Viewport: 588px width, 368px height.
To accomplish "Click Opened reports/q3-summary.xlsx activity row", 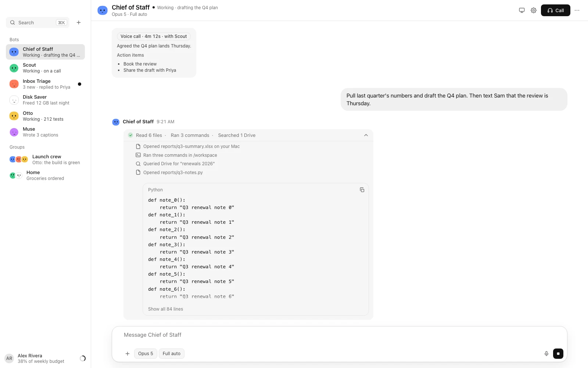I will point(188,146).
